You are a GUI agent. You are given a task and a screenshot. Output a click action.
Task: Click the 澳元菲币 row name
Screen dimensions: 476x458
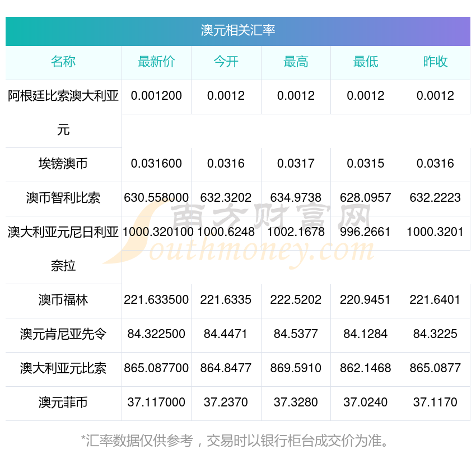[x=63, y=403]
